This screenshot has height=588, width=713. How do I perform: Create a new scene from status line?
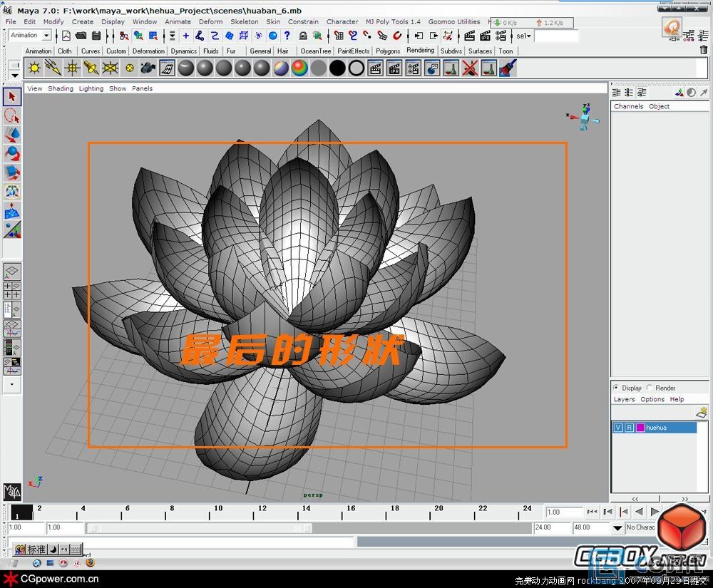pos(66,36)
